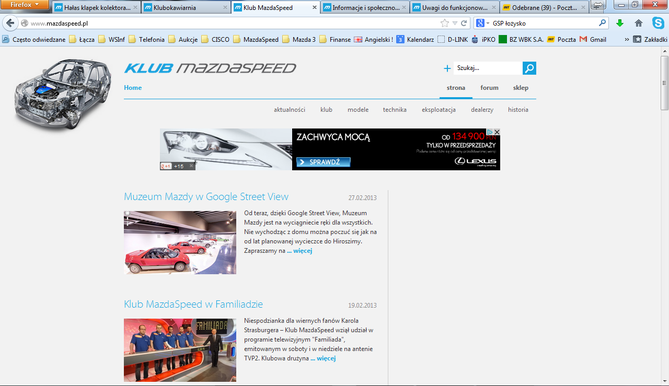
Task: Open the green downloads arrow icon
Action: pos(620,23)
